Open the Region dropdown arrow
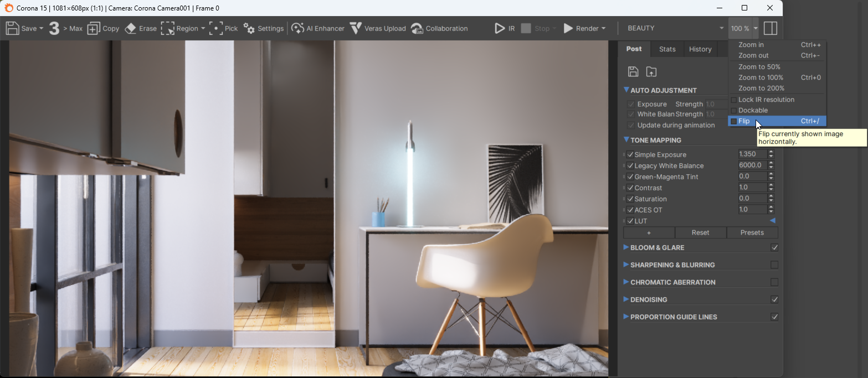The image size is (868, 378). click(203, 29)
